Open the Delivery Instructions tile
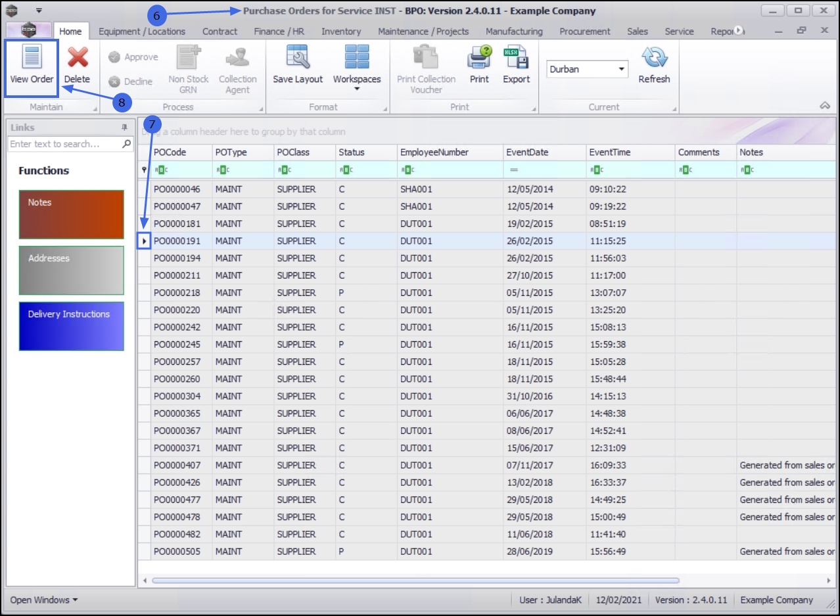 [x=71, y=326]
